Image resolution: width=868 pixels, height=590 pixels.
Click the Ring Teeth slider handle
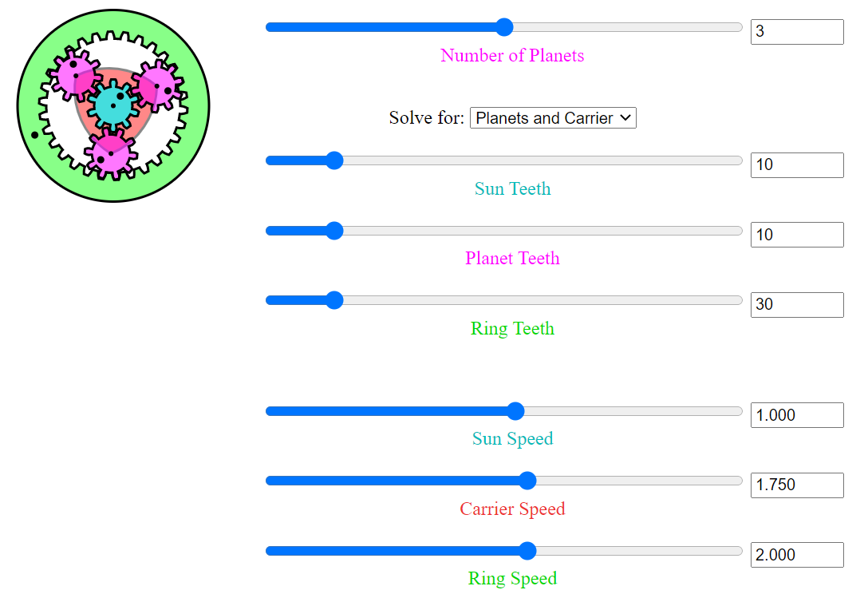(x=334, y=300)
